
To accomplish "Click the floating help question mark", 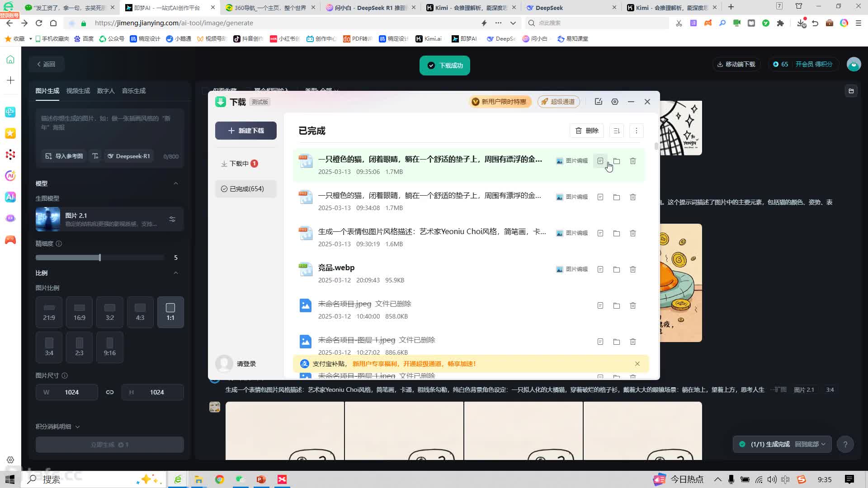I will coord(845,444).
